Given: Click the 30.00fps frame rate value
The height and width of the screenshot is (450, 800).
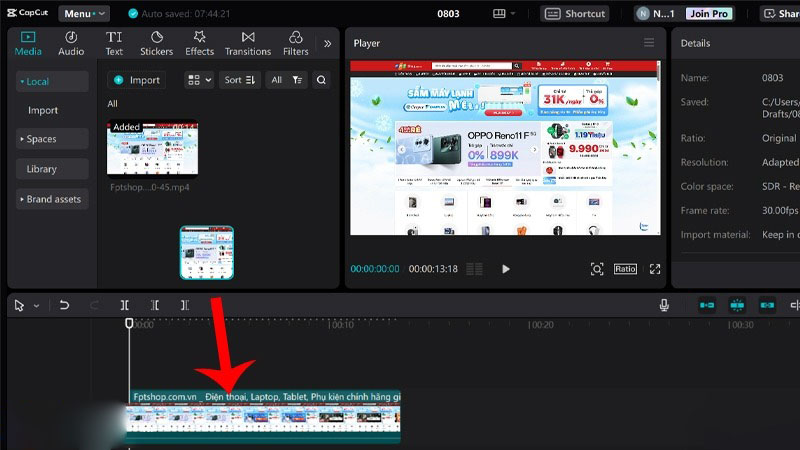Looking at the screenshot, I should [780, 210].
